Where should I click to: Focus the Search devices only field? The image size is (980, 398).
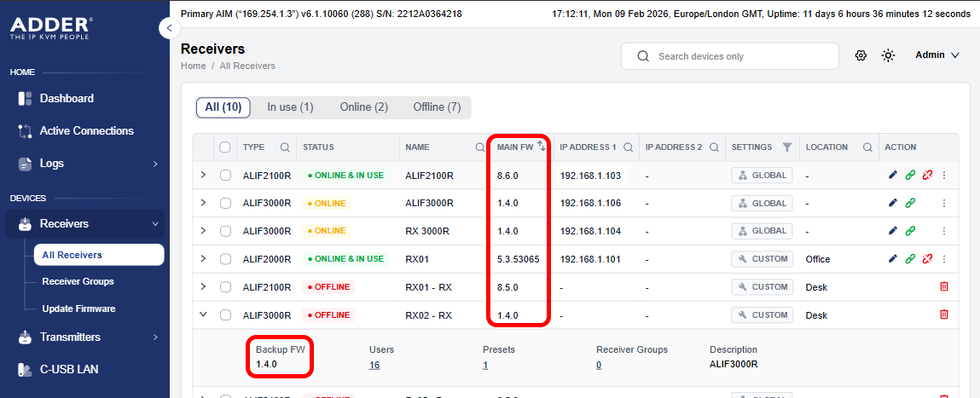729,56
